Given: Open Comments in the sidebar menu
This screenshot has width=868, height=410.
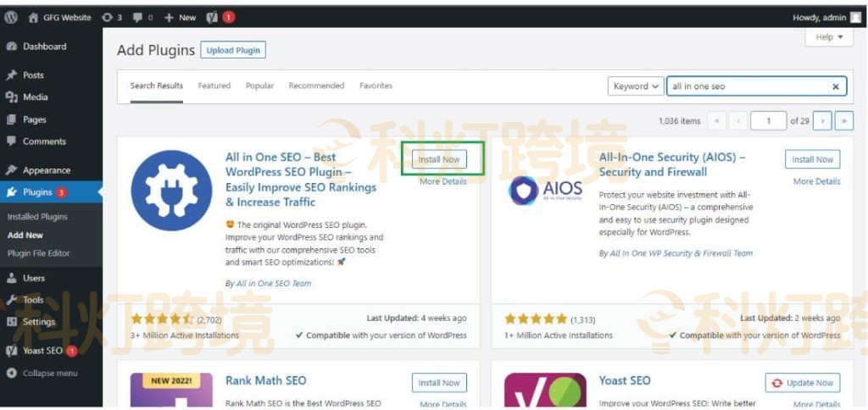Looking at the screenshot, I should tap(44, 141).
